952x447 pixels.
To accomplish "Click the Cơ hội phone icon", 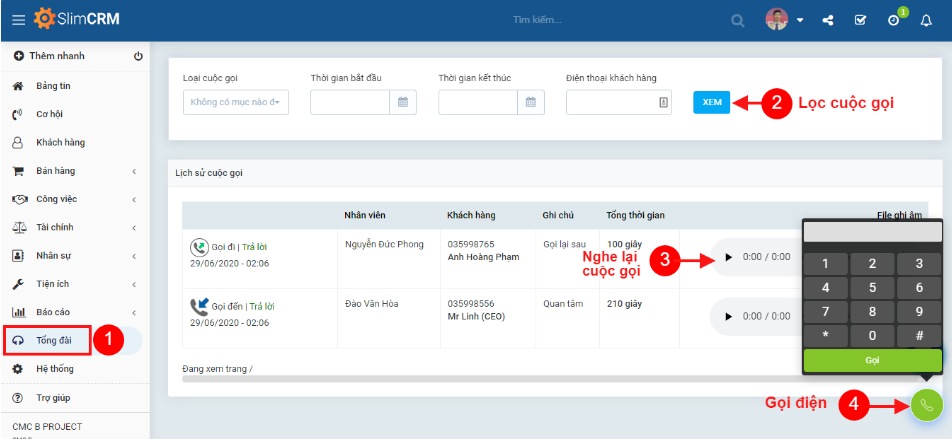I will coord(18,114).
